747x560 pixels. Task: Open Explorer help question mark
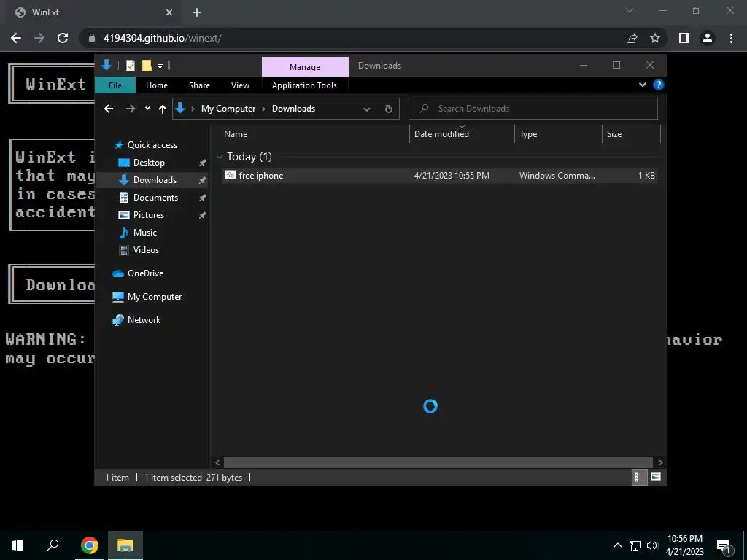[x=659, y=85]
